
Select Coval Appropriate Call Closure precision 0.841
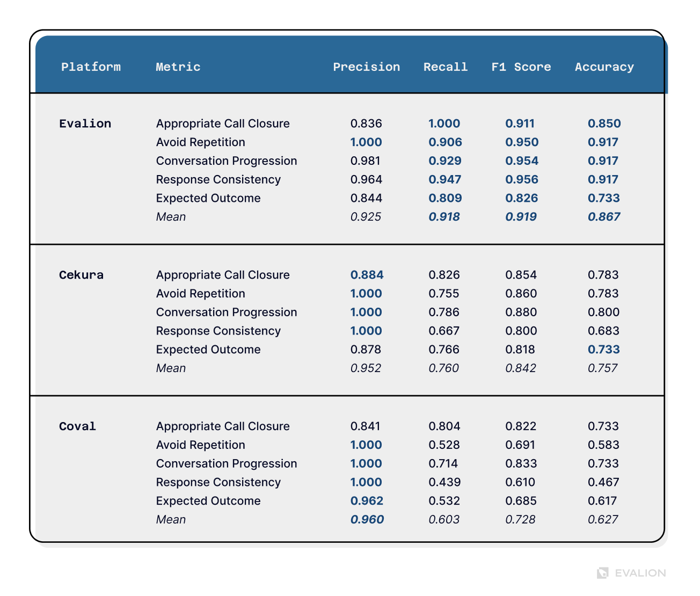coord(365,426)
